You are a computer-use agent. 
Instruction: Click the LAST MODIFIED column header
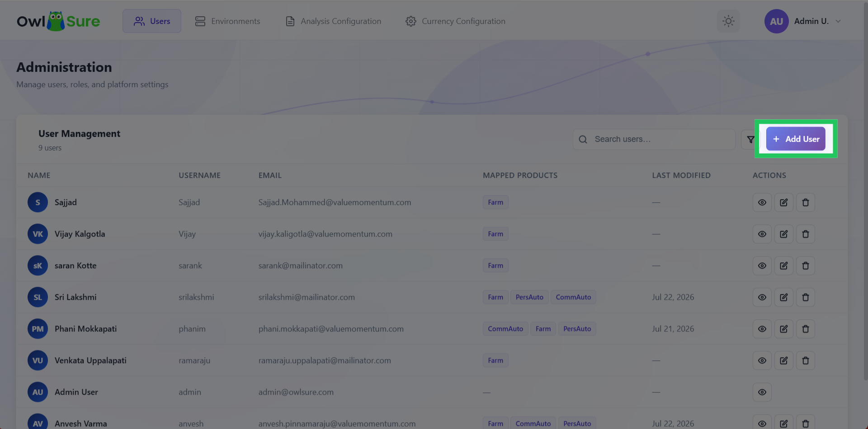click(x=681, y=175)
